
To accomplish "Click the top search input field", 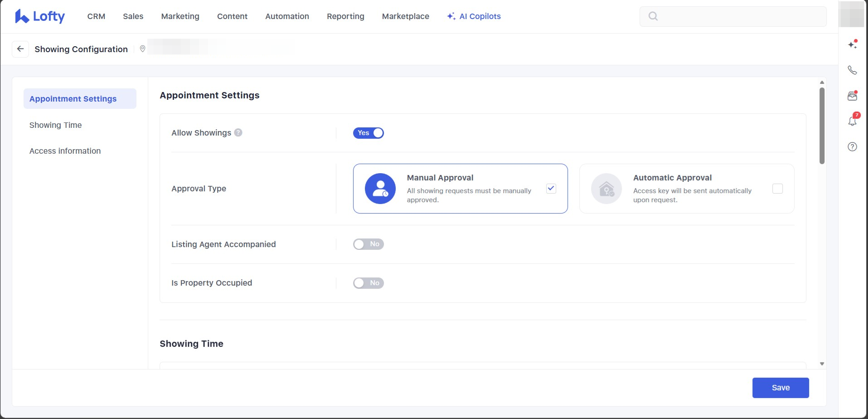I will click(x=739, y=16).
